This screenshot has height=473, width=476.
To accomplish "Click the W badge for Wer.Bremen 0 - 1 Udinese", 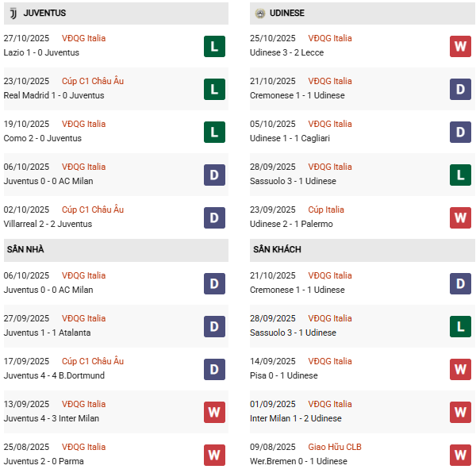I will 460,455.
